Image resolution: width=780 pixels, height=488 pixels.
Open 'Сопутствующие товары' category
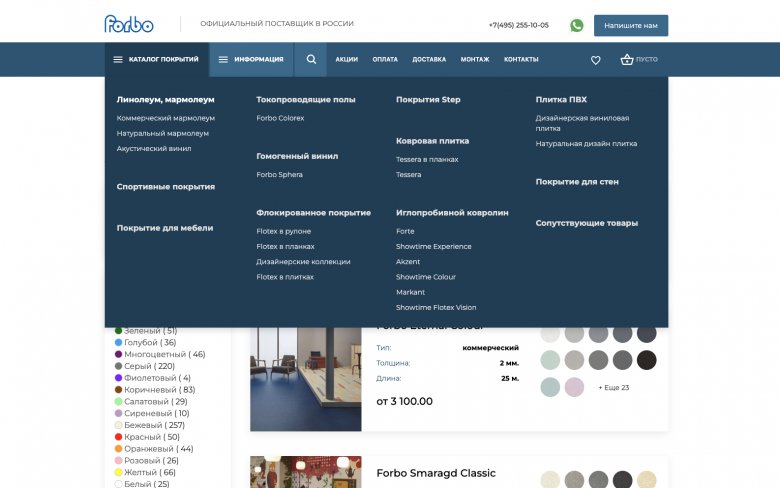(586, 223)
